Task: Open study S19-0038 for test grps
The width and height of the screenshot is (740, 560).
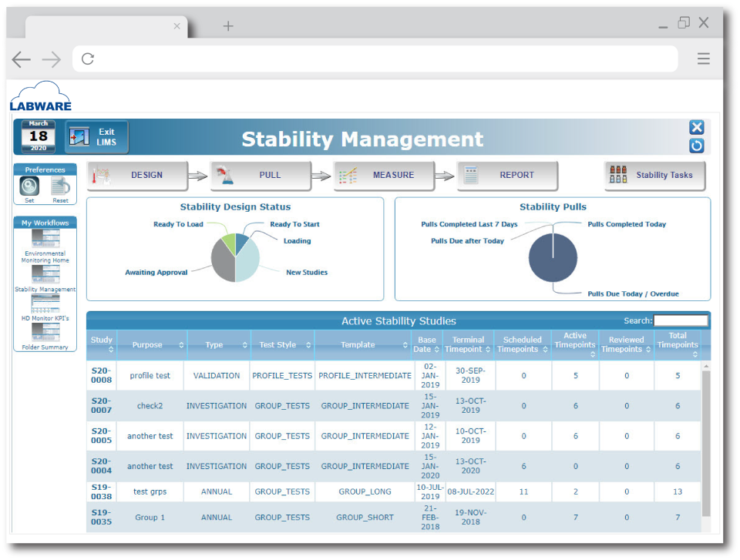Action: [x=101, y=491]
